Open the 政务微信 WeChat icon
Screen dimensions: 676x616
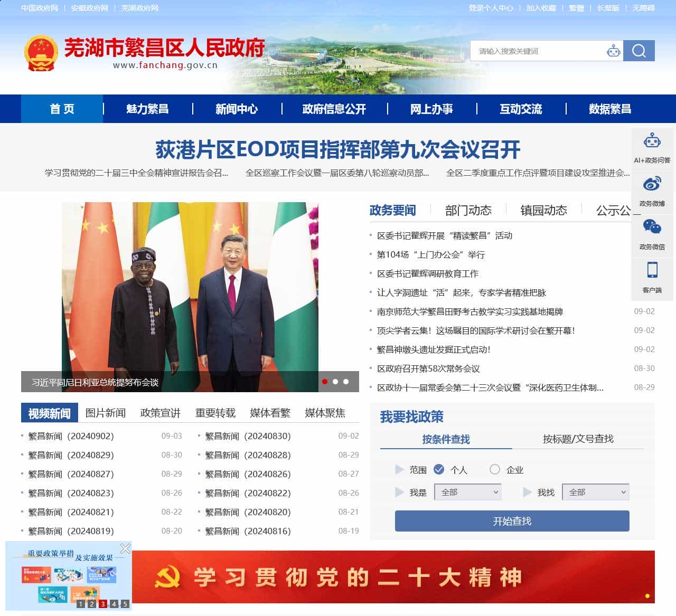(652, 228)
